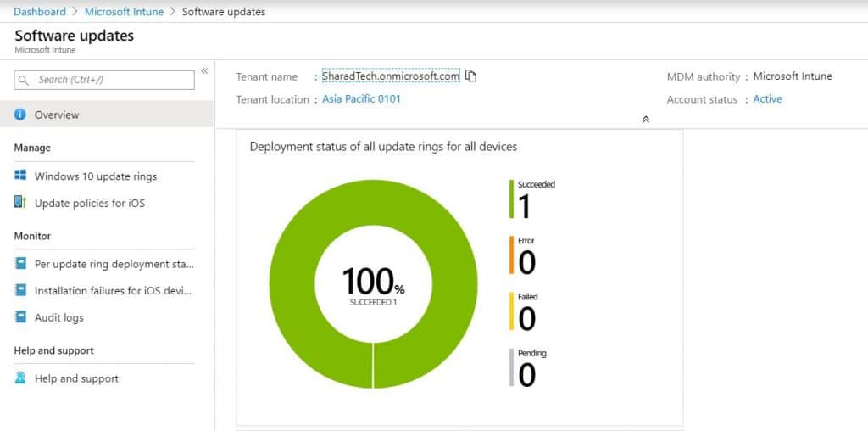Click the magnifier icon in the search box
The width and height of the screenshot is (868, 431).
24,81
